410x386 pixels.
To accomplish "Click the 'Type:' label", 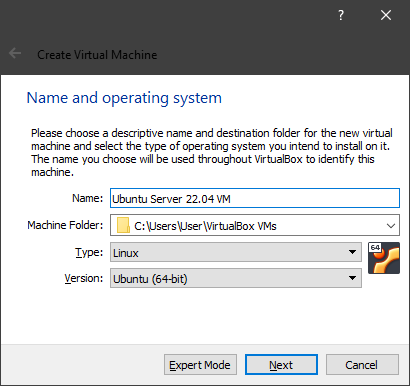I will tap(89, 252).
